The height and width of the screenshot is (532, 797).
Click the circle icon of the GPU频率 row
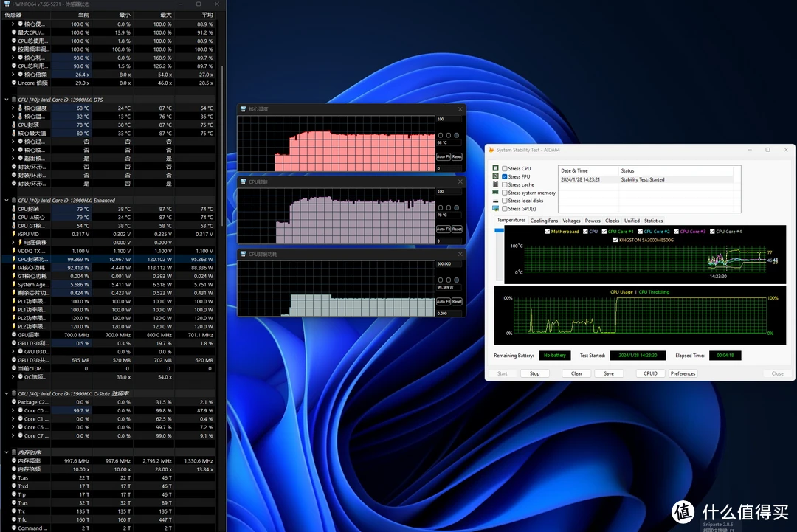(x=14, y=335)
